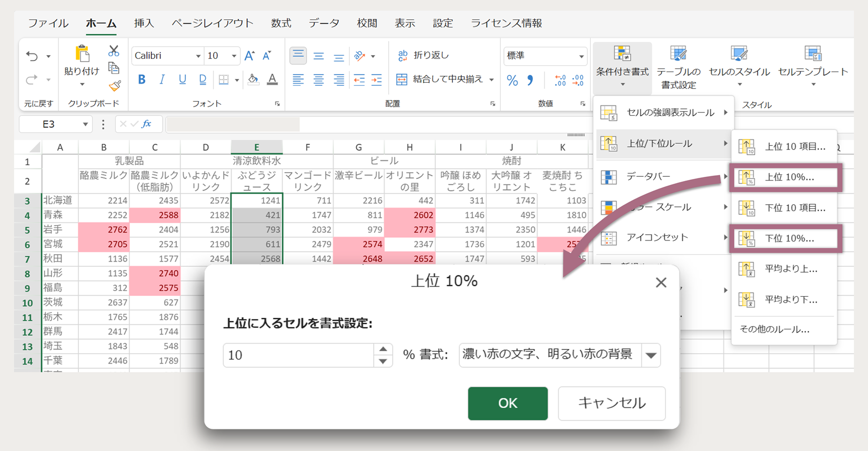Viewport: 868px width, 451px height.
Task: Open the 数式 ribbon tab
Action: tap(281, 23)
